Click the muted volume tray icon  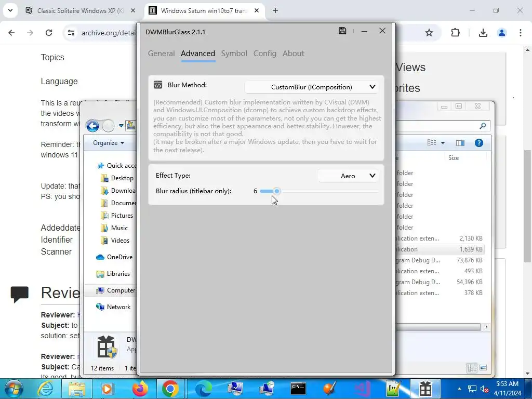coord(484,389)
